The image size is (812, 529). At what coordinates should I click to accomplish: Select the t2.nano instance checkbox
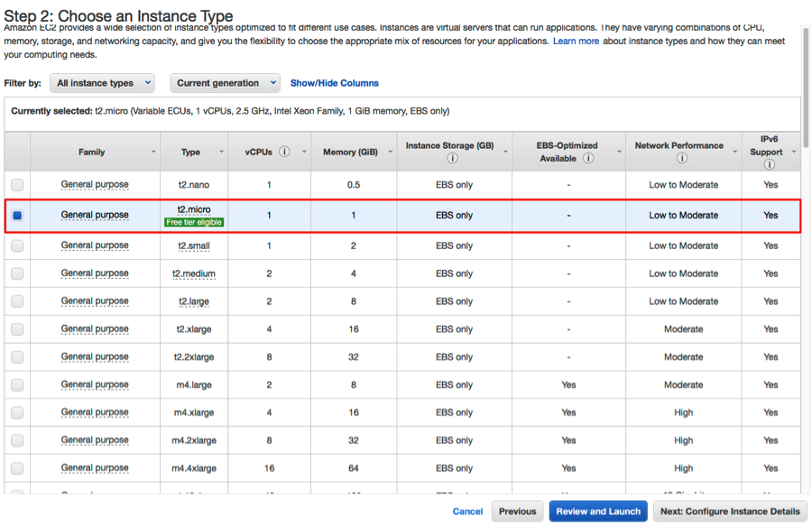coord(17,185)
